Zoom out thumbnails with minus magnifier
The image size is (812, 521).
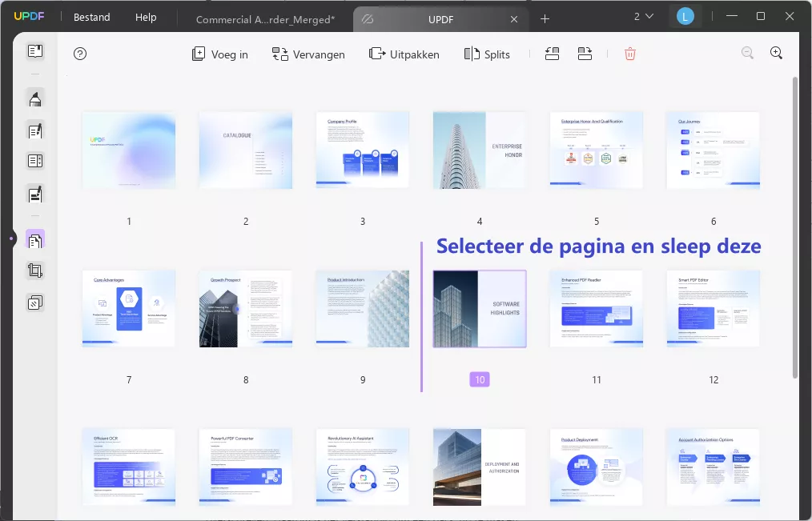(x=747, y=53)
